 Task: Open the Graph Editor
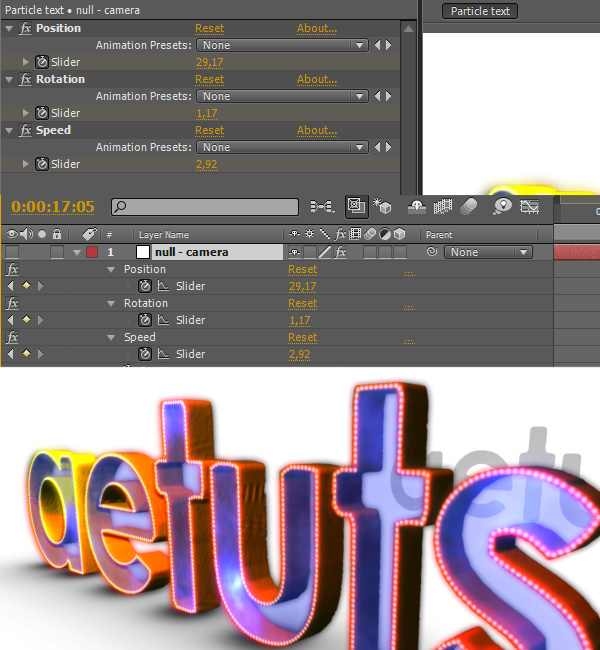pyautogui.click(x=530, y=206)
